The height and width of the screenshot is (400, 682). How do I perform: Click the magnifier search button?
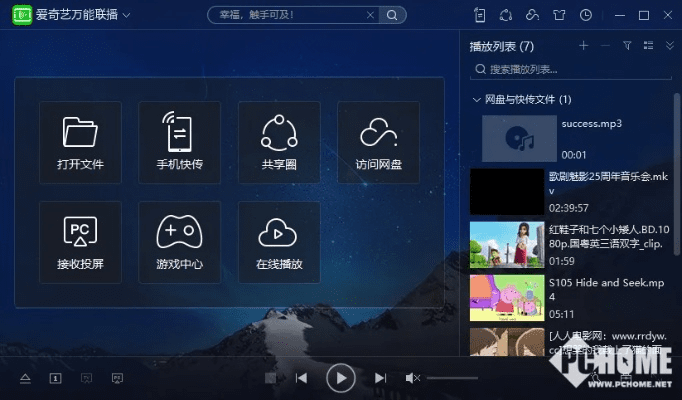[x=392, y=15]
